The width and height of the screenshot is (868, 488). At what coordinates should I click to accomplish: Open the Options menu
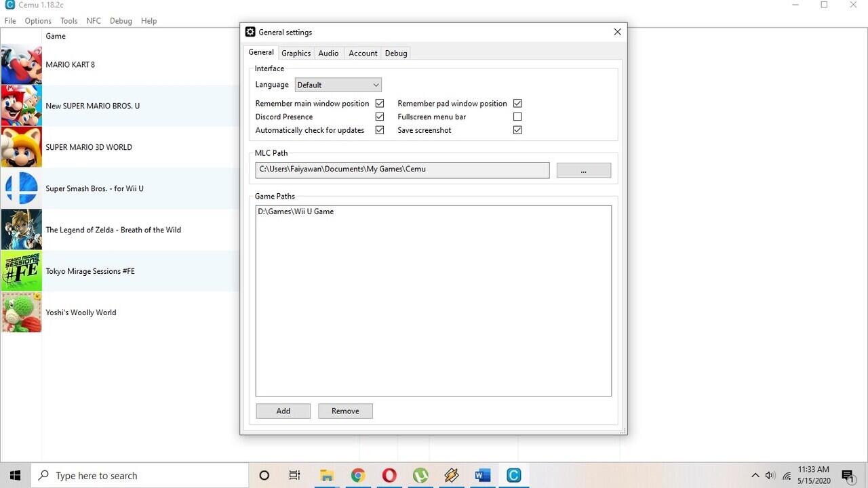click(x=38, y=21)
